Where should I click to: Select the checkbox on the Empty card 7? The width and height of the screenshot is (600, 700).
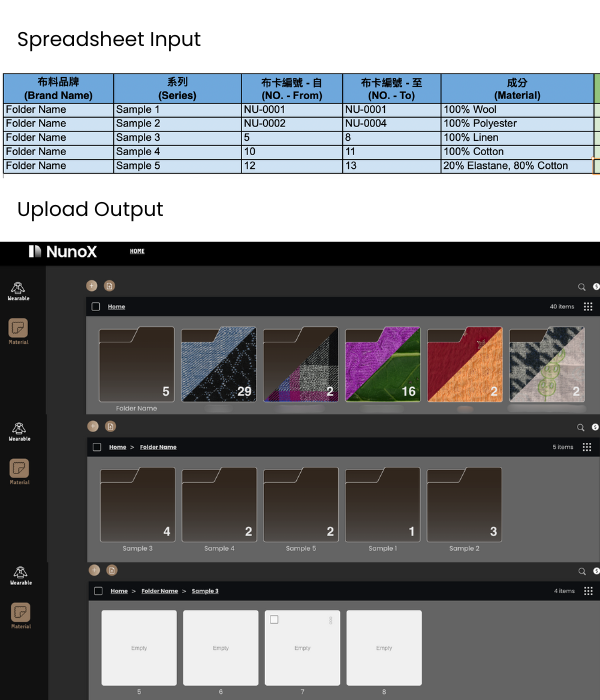click(x=274, y=620)
